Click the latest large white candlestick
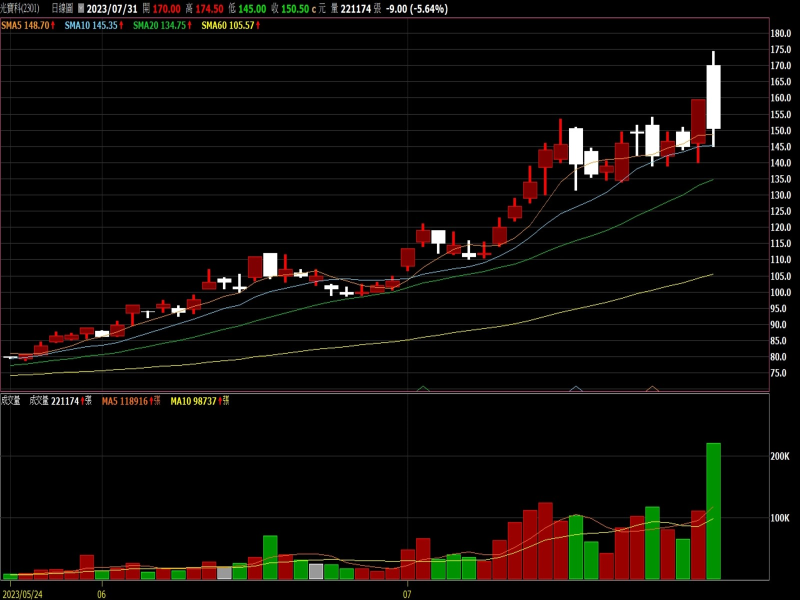The image size is (800, 600). click(713, 97)
